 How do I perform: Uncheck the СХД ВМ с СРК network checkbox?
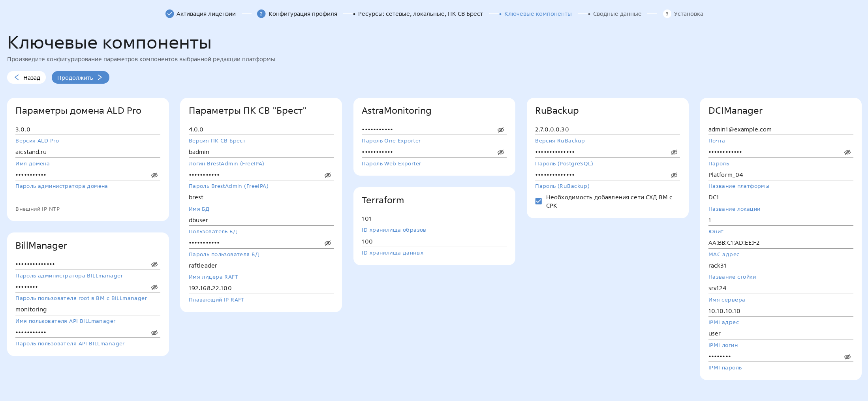pyautogui.click(x=538, y=201)
